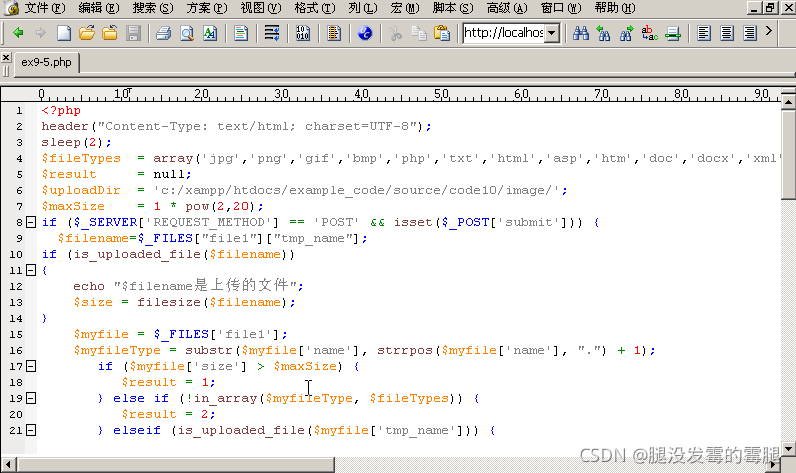Switch to hex edit mode icon

point(303,33)
